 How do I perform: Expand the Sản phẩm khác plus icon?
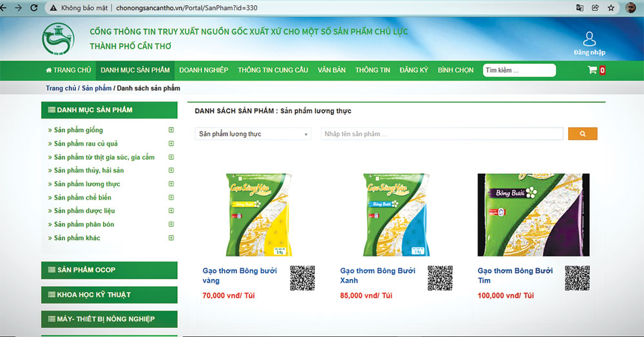171,238
